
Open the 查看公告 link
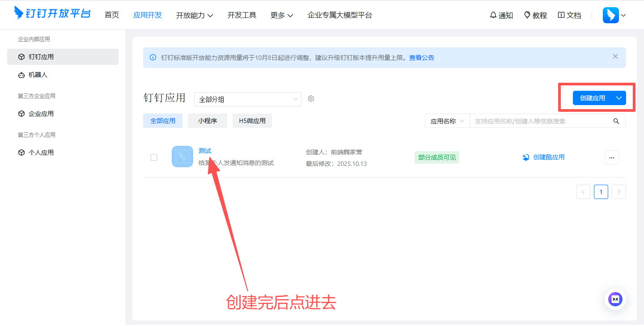[x=422, y=58]
